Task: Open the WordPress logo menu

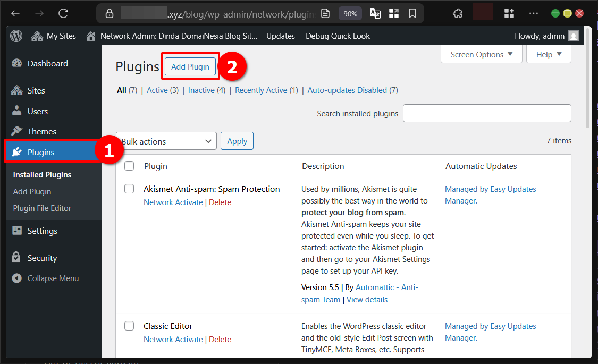Action: point(16,36)
